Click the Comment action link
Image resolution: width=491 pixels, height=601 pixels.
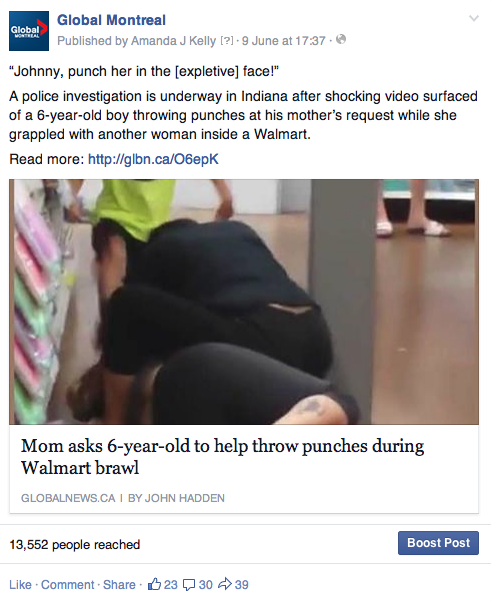pos(67,585)
